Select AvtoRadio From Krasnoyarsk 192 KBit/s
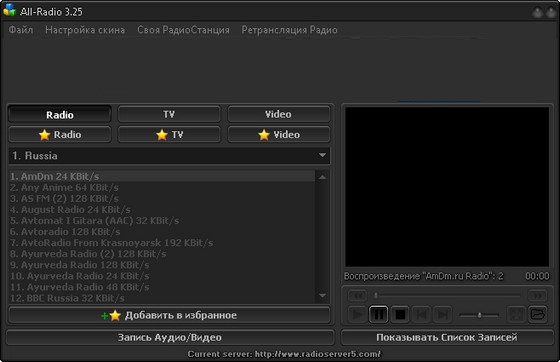560x362 pixels. [162, 243]
